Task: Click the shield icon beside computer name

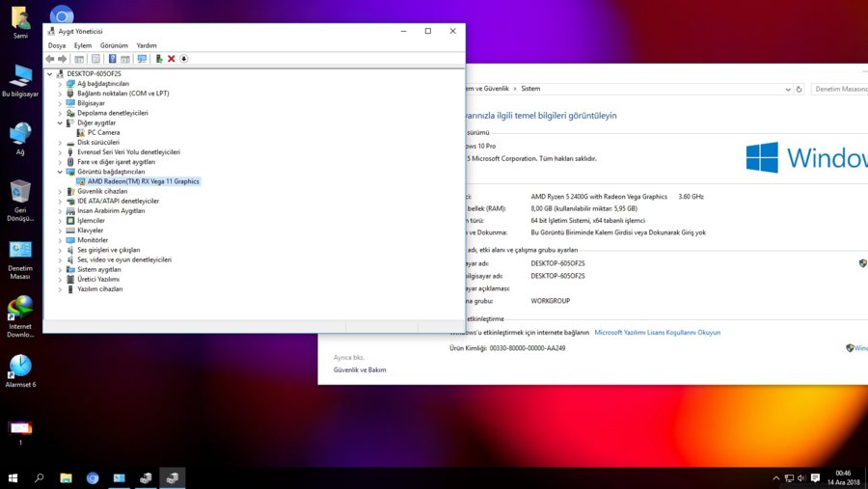Action: 862,263
